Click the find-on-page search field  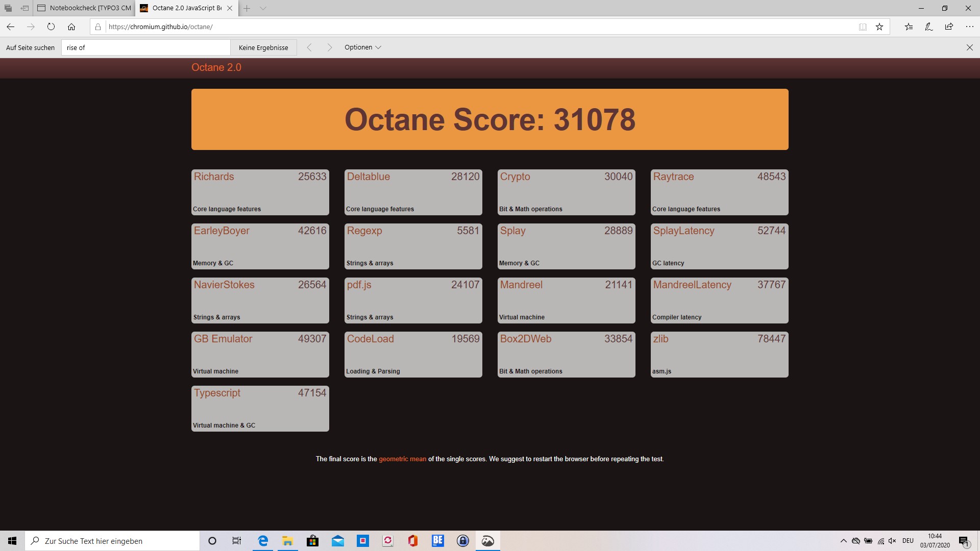pyautogui.click(x=145, y=47)
